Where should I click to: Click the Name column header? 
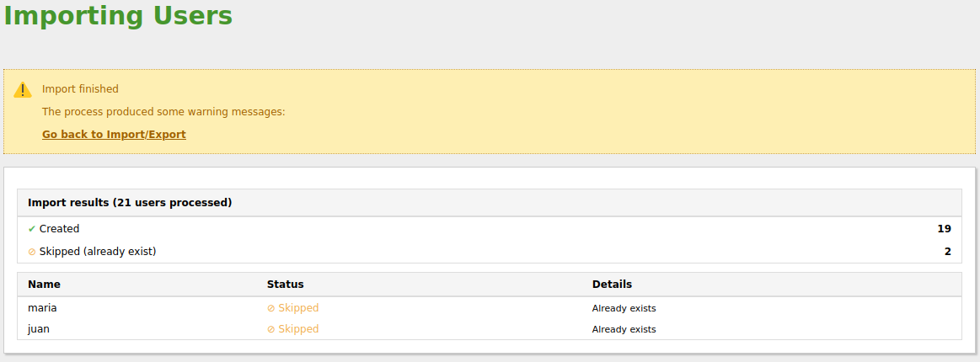click(x=44, y=285)
